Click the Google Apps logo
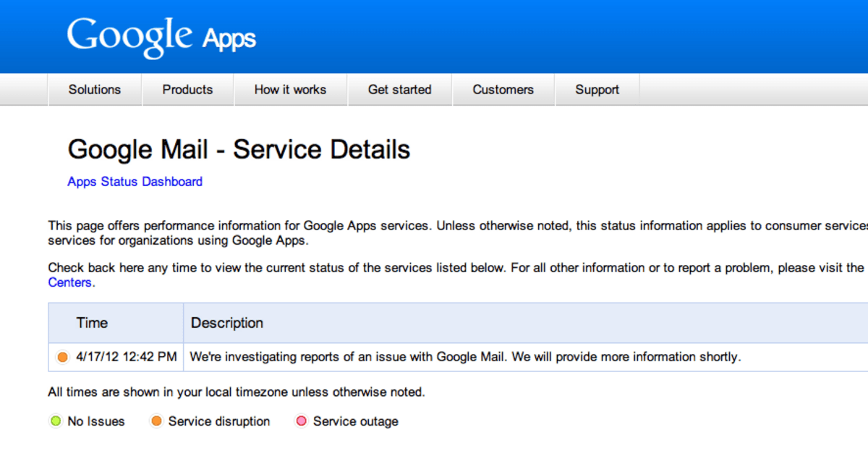This screenshot has width=868, height=456. click(161, 37)
